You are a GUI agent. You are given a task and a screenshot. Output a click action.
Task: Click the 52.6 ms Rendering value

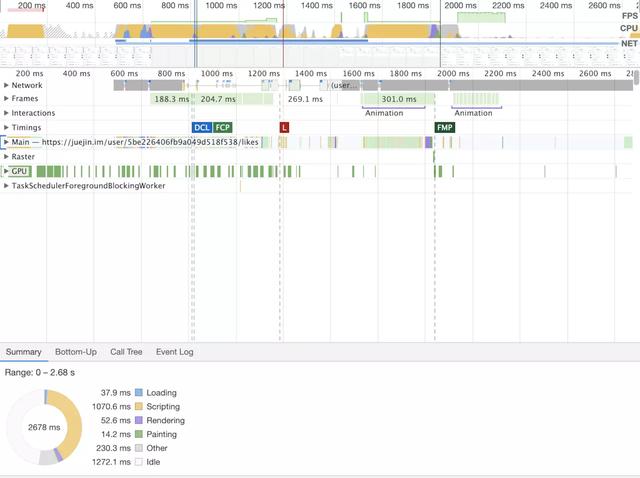coord(116,420)
